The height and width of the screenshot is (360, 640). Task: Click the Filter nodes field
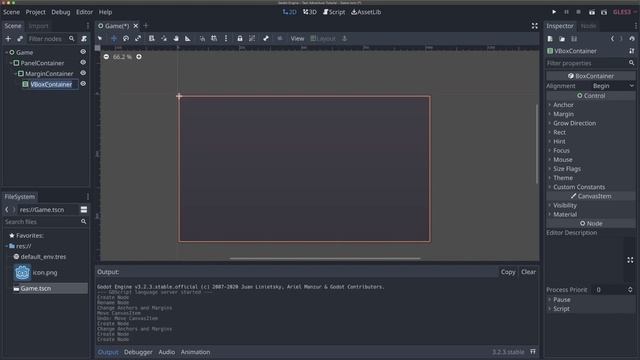[51, 39]
